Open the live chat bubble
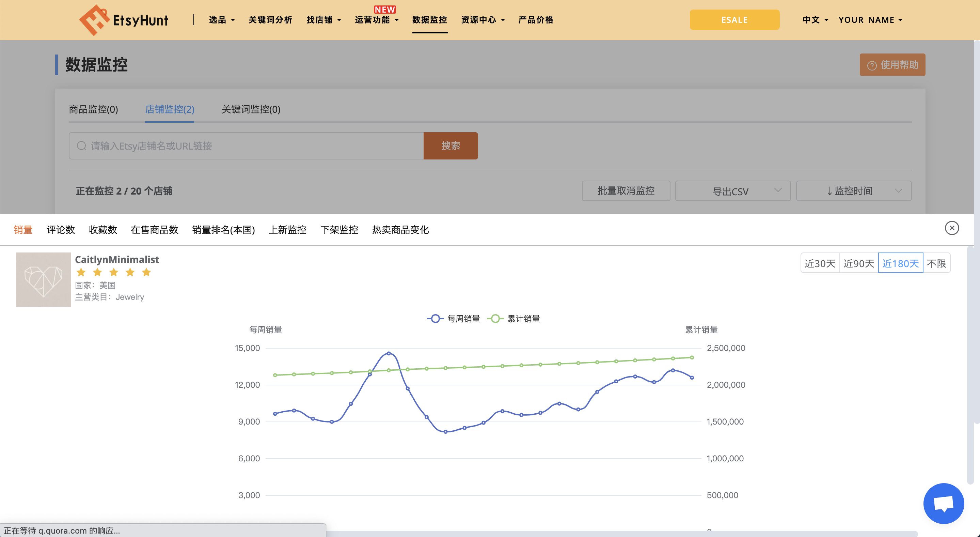The image size is (980, 537). (944, 503)
